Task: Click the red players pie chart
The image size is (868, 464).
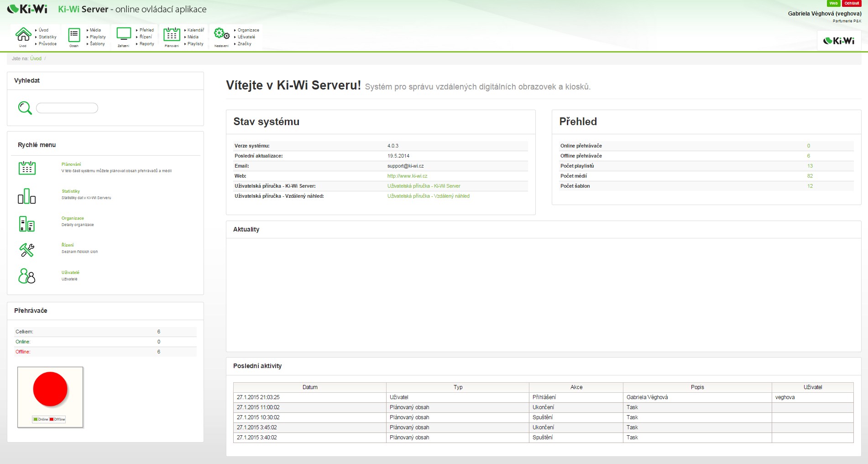Action: tap(50, 389)
